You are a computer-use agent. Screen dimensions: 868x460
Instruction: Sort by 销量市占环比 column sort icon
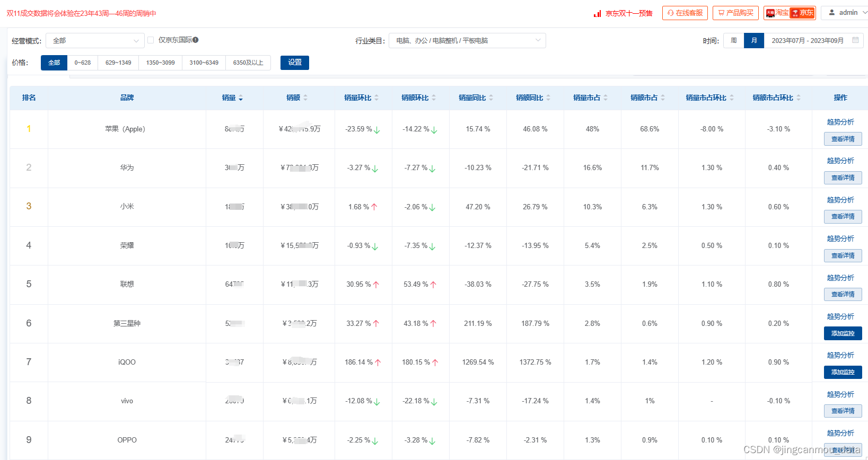click(732, 98)
